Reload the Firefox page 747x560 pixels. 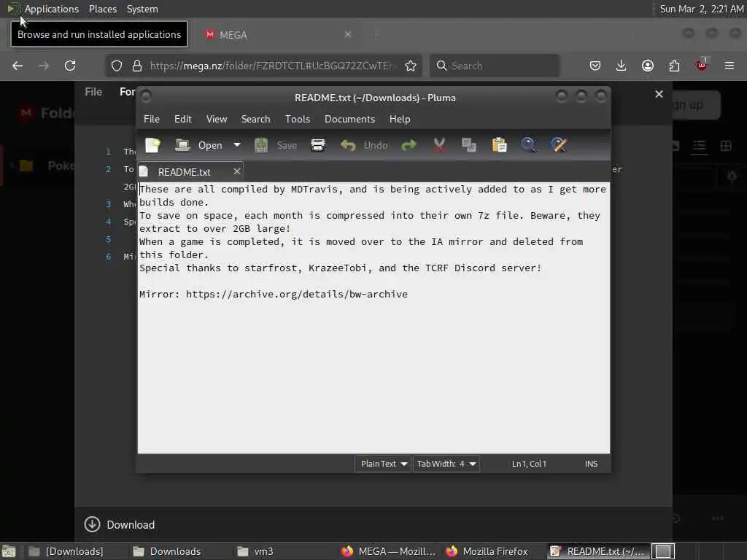[70, 66]
